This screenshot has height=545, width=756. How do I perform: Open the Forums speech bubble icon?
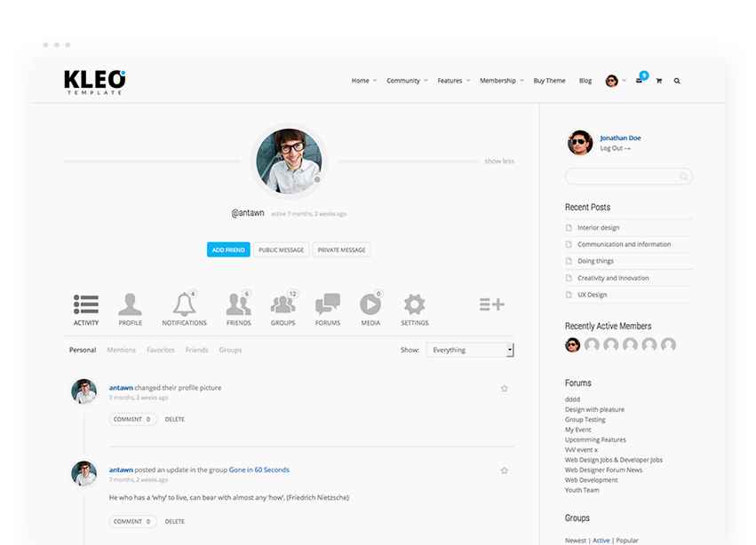tap(328, 305)
